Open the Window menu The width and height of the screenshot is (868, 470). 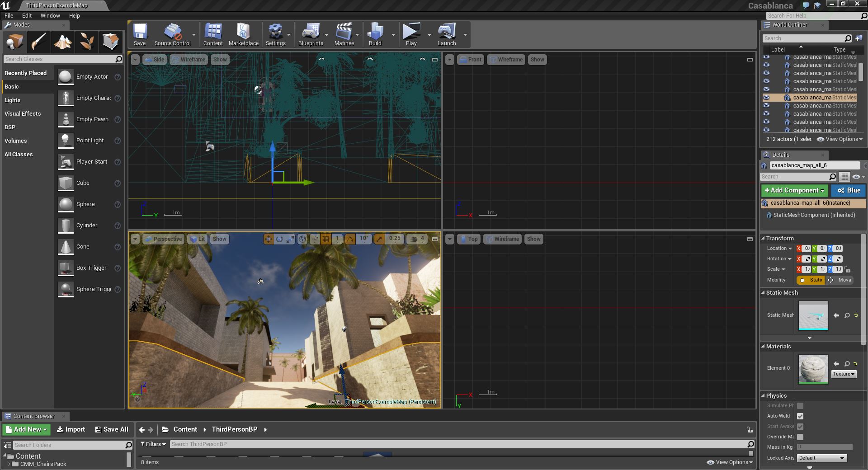point(50,15)
